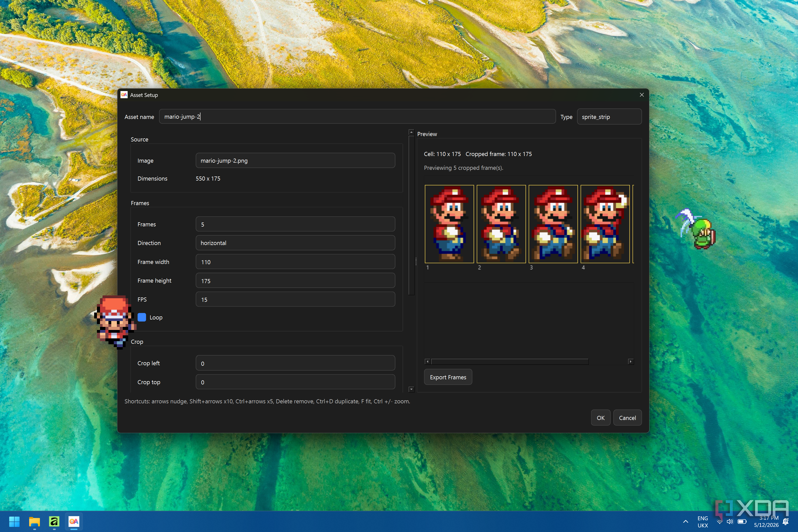Open the Image mario-jump-2.png selector
This screenshot has height=532, width=798.
pyautogui.click(x=295, y=160)
